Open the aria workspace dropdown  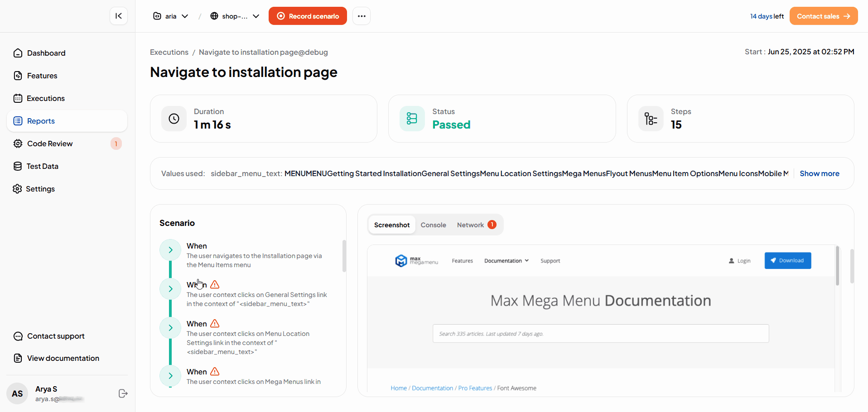point(171,16)
